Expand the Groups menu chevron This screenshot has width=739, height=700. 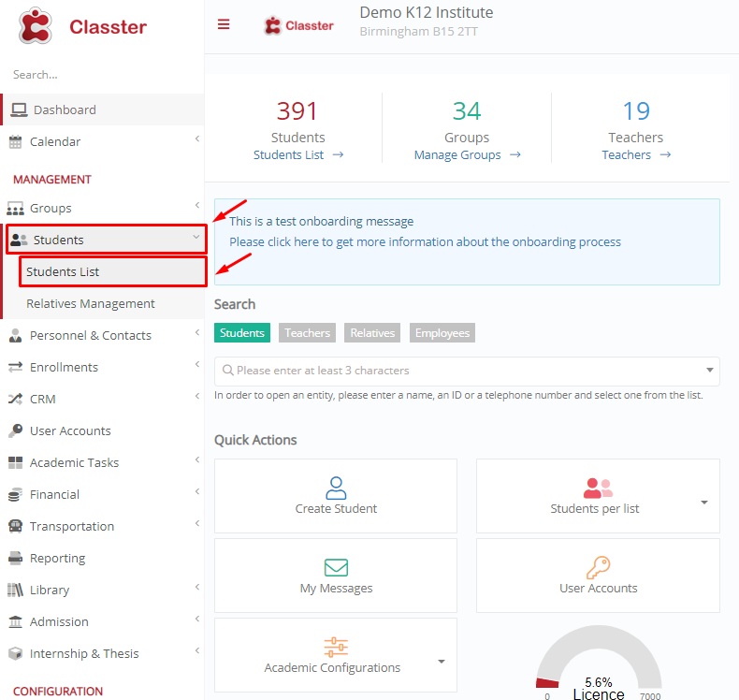pos(197,205)
